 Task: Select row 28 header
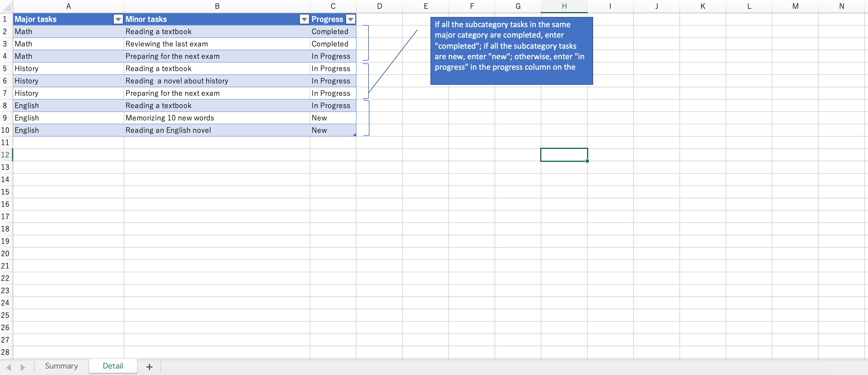pyautogui.click(x=6, y=352)
